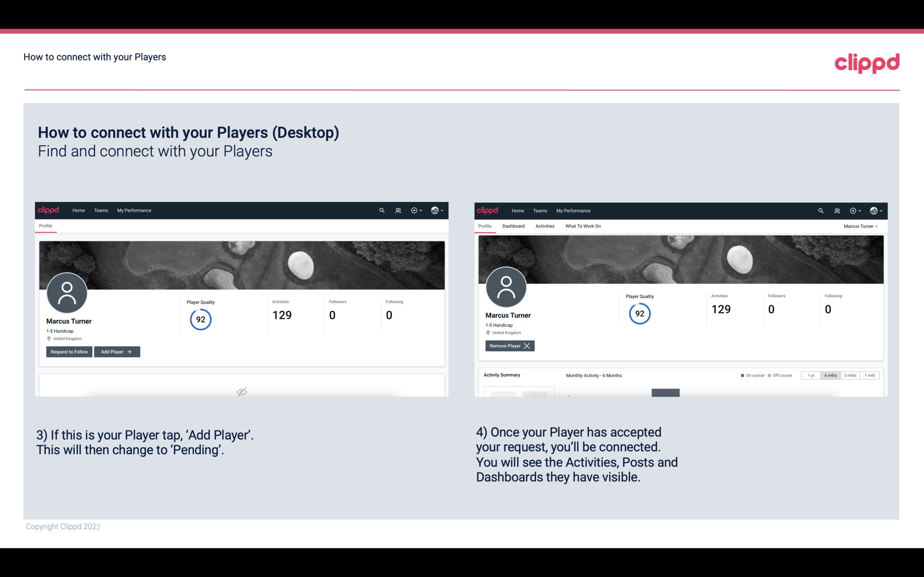
Task: Select the '6 mths' activity timeframe toggle
Action: pyautogui.click(x=829, y=375)
